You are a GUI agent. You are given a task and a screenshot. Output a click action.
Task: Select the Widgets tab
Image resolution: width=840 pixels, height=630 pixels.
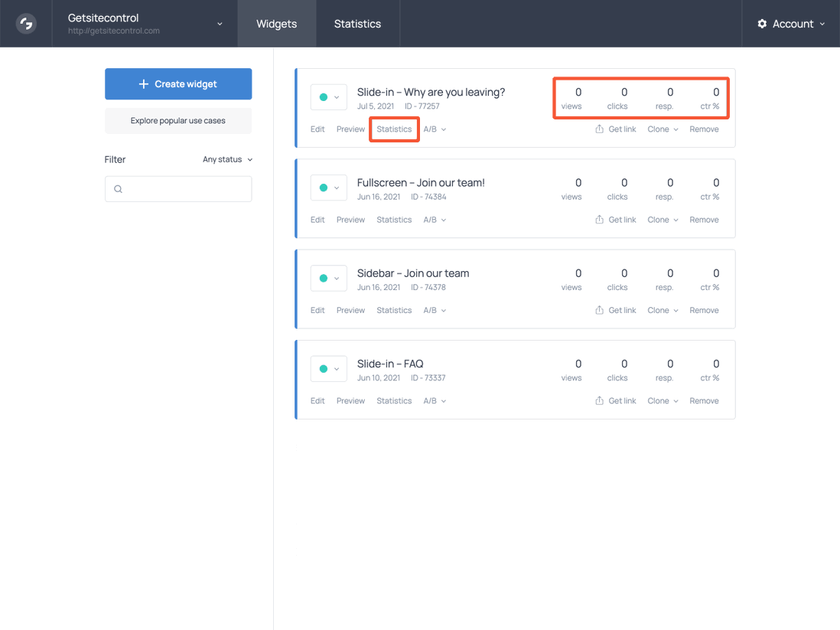pos(276,23)
